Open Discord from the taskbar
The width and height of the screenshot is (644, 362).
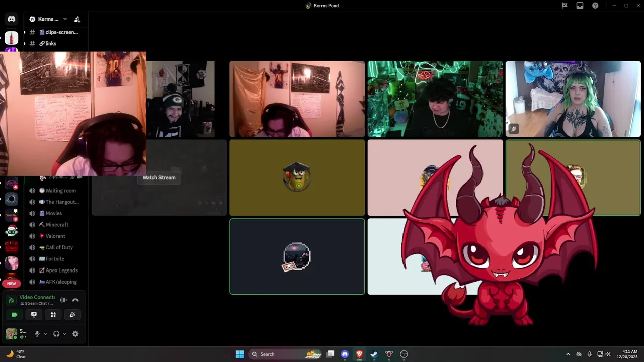345,354
